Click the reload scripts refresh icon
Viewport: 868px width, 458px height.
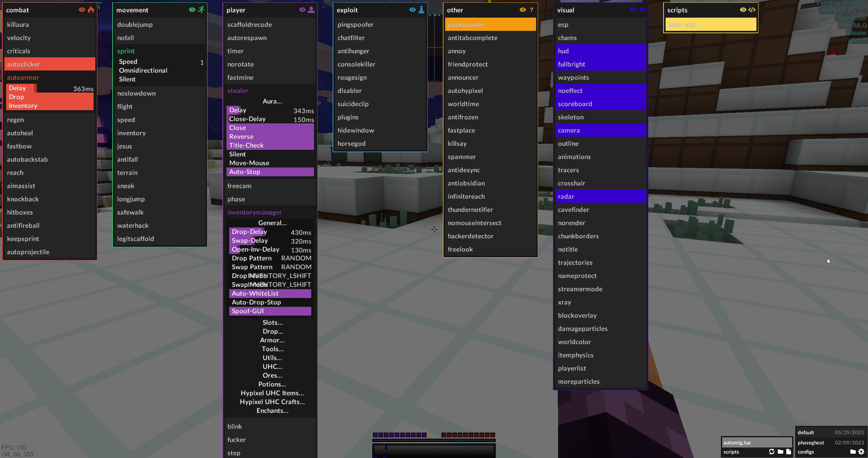click(x=771, y=452)
